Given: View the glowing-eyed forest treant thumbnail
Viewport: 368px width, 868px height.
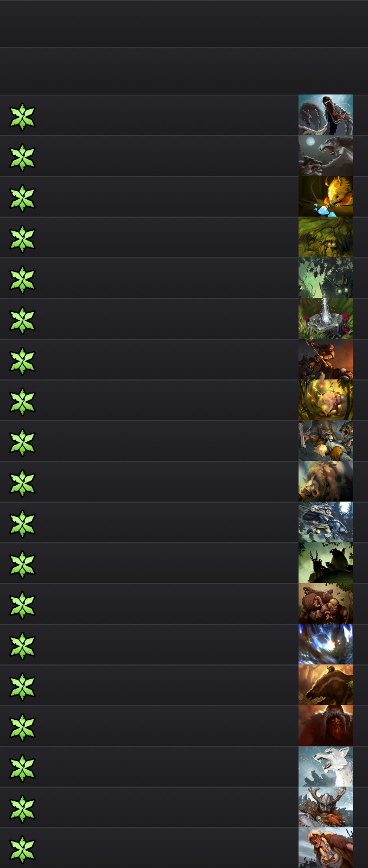Looking at the screenshot, I should pos(326,278).
